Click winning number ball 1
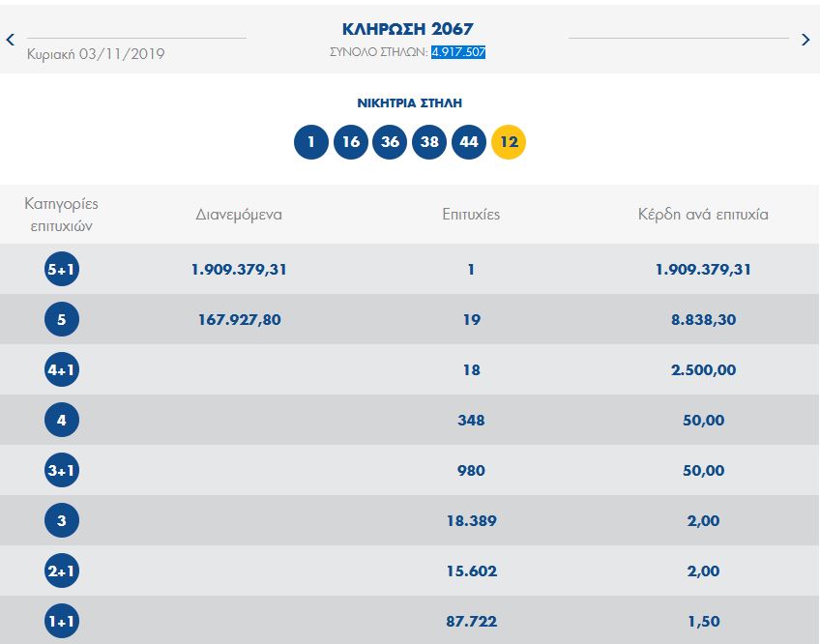The width and height of the screenshot is (820, 644). point(311,142)
